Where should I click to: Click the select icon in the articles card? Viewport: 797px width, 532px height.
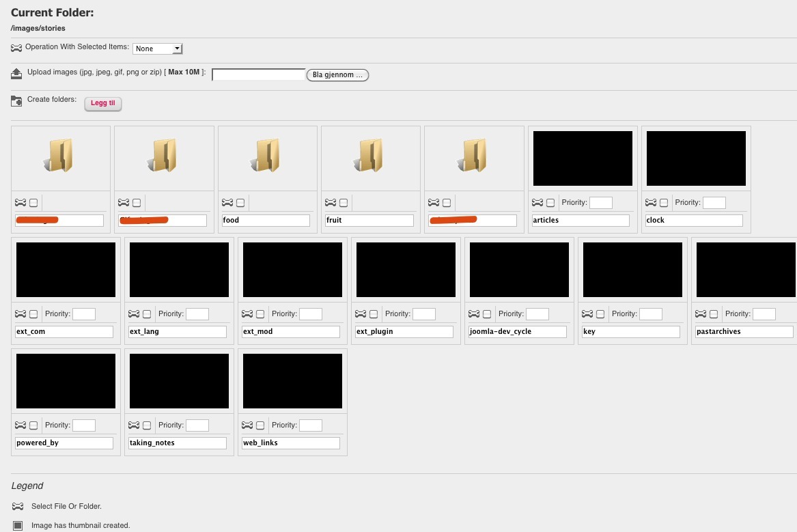(x=537, y=203)
